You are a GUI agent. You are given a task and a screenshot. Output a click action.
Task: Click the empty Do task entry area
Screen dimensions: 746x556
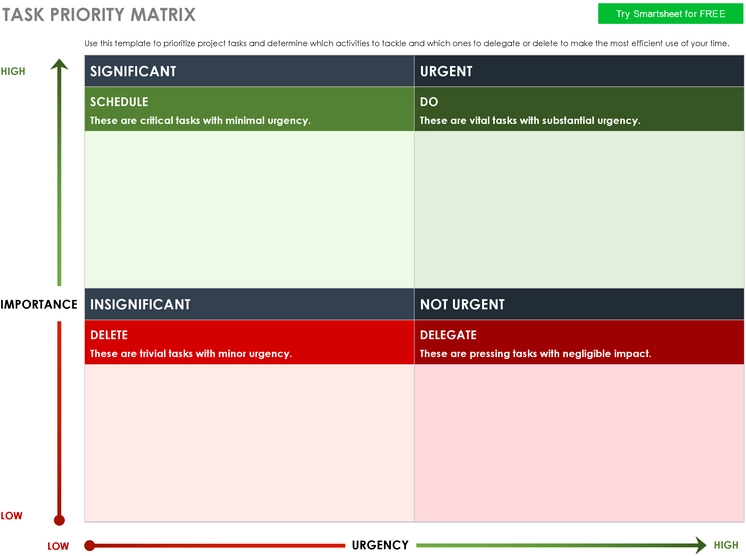[579, 209]
